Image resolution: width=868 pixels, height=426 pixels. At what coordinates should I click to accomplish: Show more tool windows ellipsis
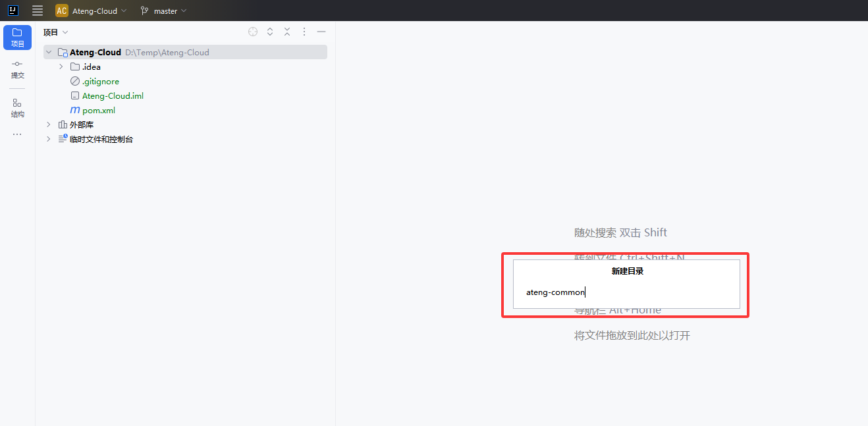[x=17, y=134]
